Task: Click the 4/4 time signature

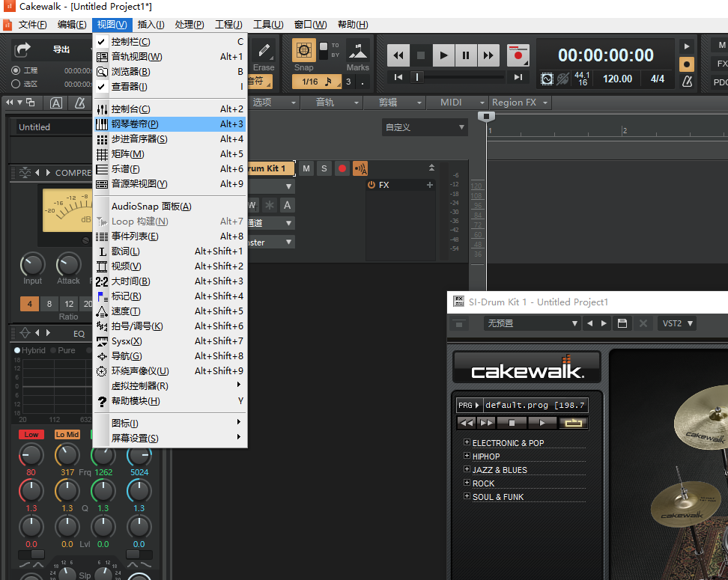Action: [x=658, y=79]
